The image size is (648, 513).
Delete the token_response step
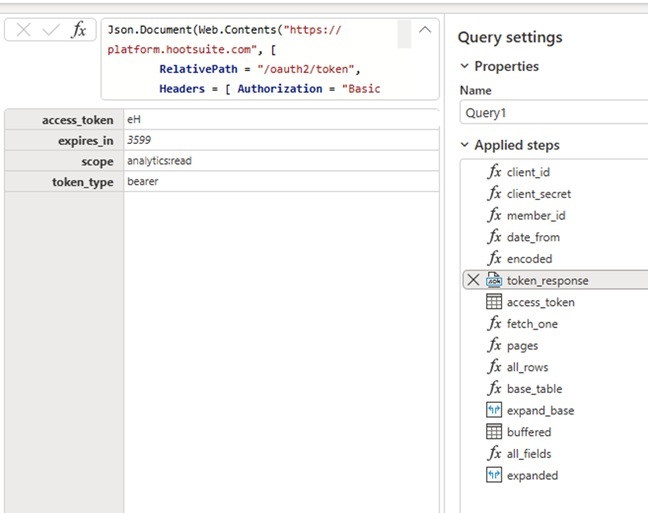point(473,280)
